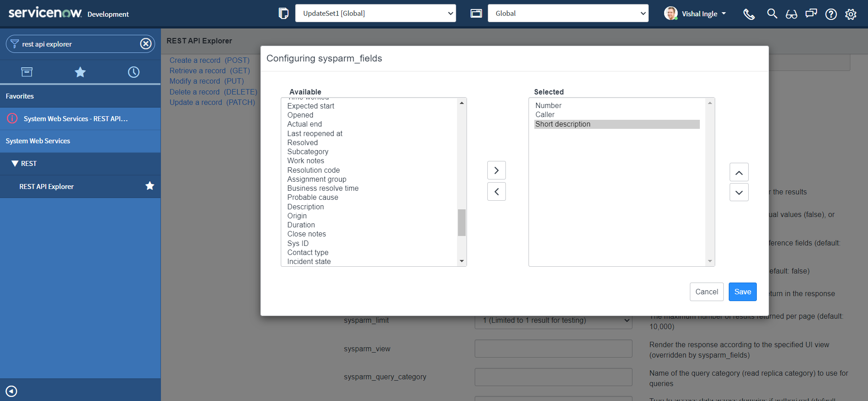Open Delete a record (DELETE) link
Viewport: 868px width, 401px height.
pyautogui.click(x=213, y=92)
